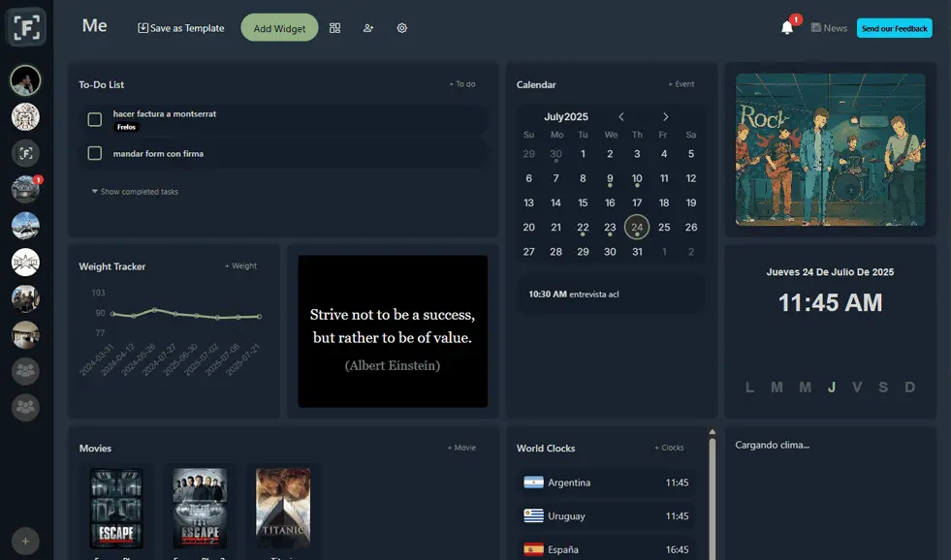
Task: Open the 10:30 AM entrevista acl event
Action: (612, 294)
